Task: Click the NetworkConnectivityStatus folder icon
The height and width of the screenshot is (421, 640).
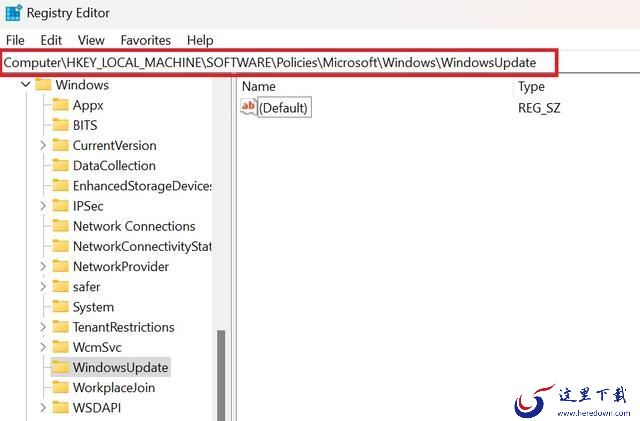Action: coord(60,246)
